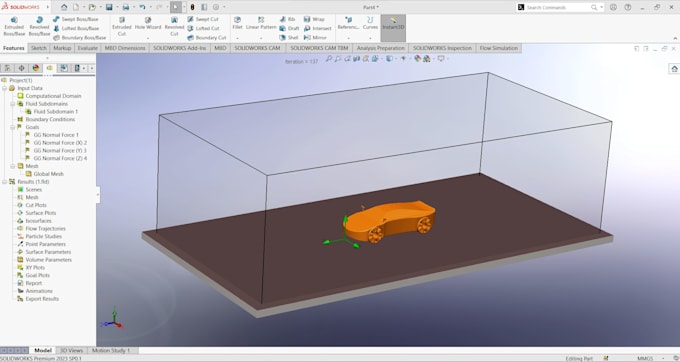680x362 pixels.
Task: Click the Undo icon
Action: (142, 7)
